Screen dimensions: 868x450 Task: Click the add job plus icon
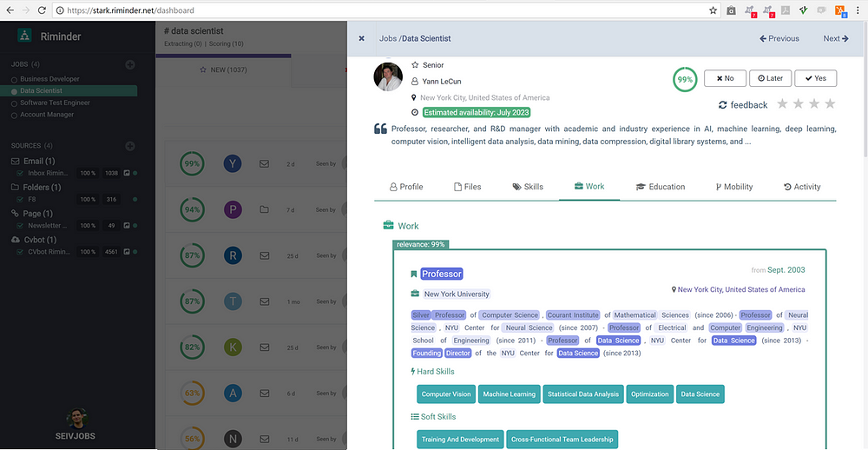pos(130,64)
